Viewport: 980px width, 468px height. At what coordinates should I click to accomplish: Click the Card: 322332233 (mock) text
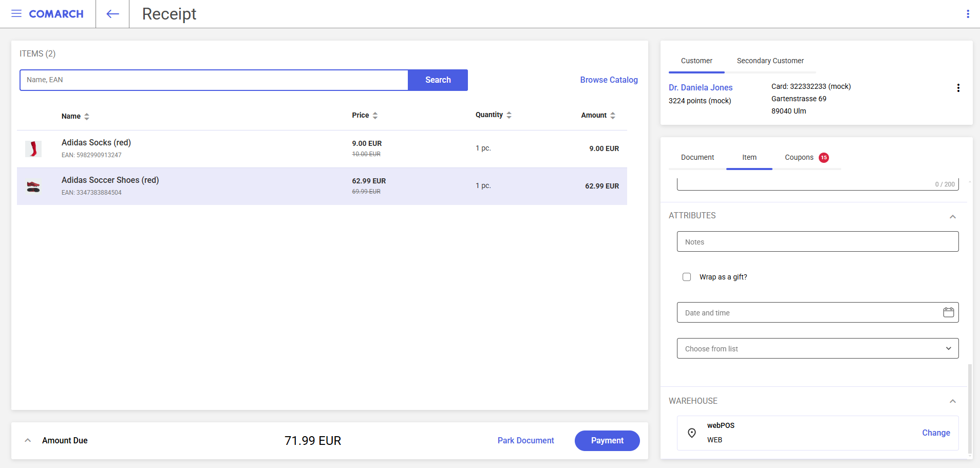click(x=811, y=86)
